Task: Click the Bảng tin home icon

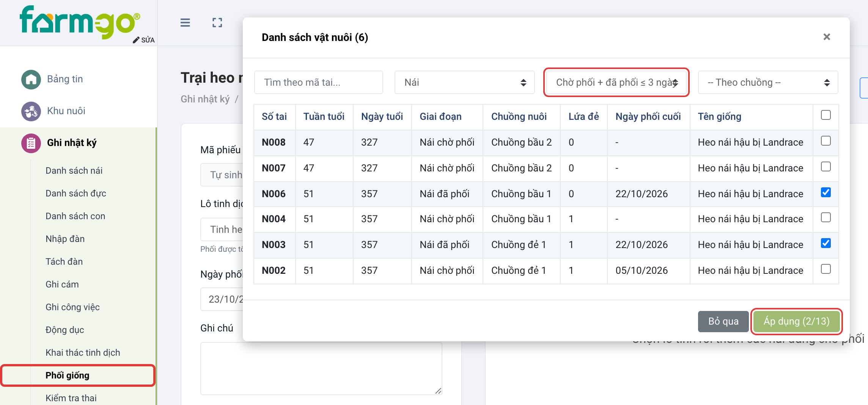Action: [x=31, y=79]
